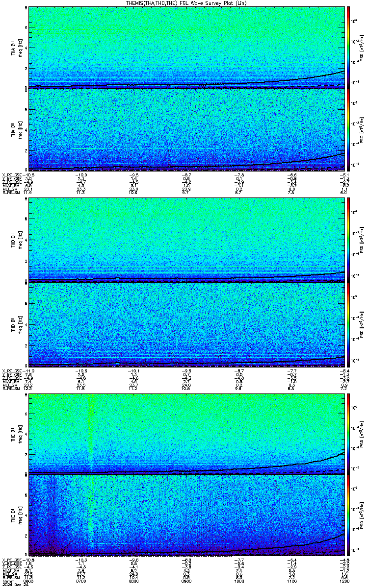Click the THE B-parallel color bar
The image size is (368, 588).
(348, 515)
